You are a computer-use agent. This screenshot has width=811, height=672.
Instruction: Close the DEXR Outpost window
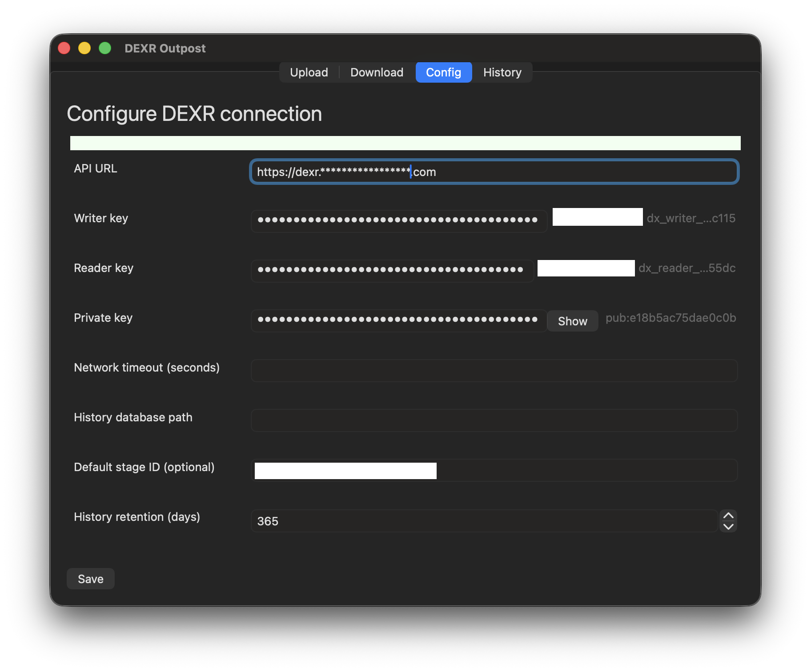pos(64,48)
